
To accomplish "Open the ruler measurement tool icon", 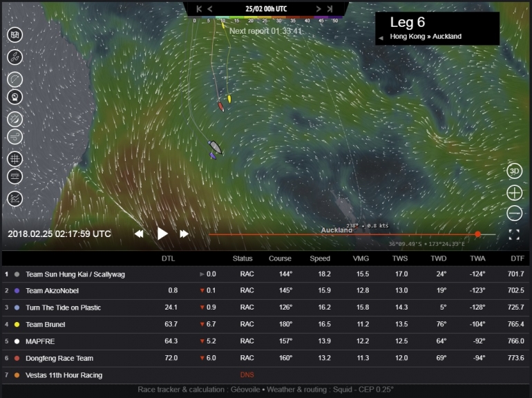I will (x=15, y=176).
